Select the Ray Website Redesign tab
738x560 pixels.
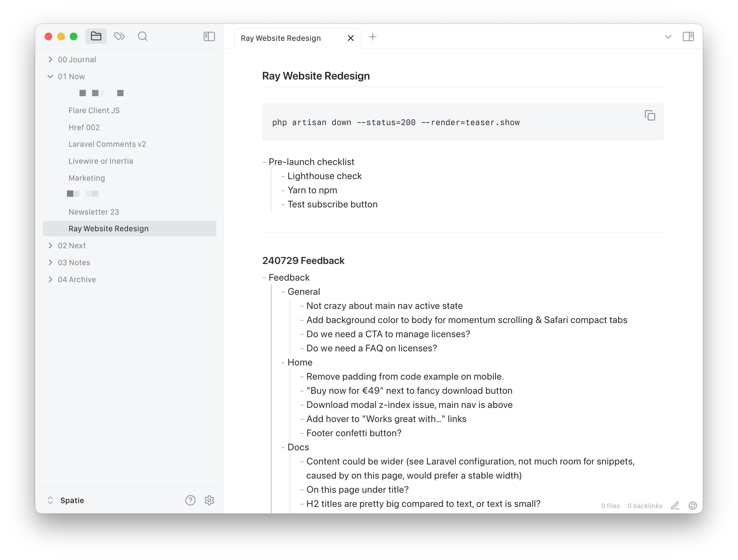(281, 38)
